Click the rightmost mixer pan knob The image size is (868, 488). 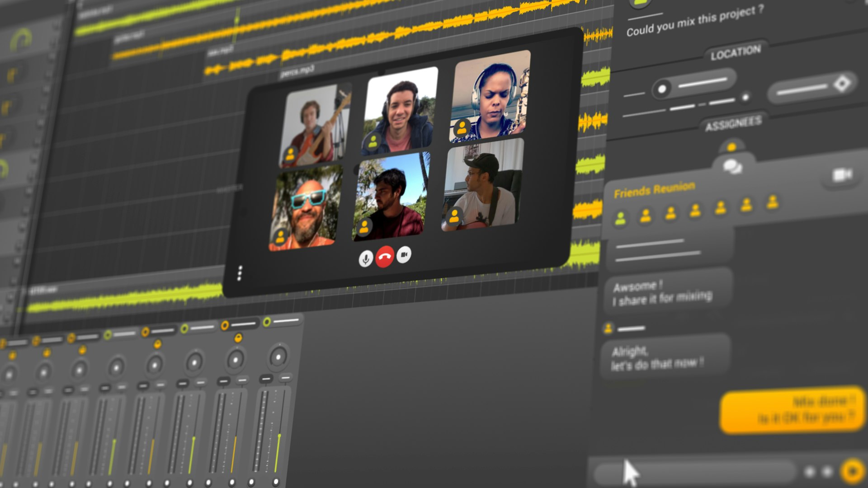278,357
